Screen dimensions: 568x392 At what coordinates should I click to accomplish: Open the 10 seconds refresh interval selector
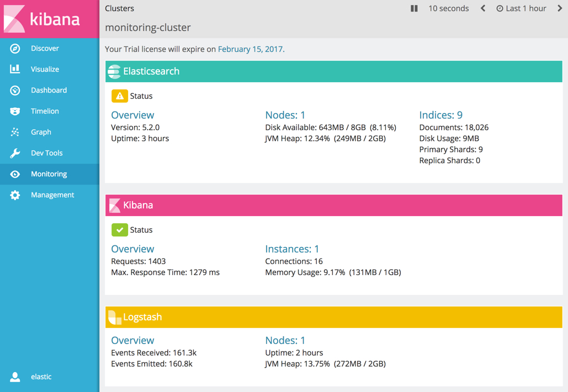click(x=448, y=8)
